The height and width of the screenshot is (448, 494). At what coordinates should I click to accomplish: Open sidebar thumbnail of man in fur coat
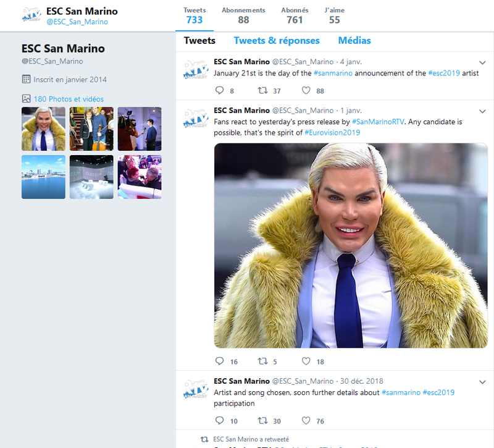(43, 129)
